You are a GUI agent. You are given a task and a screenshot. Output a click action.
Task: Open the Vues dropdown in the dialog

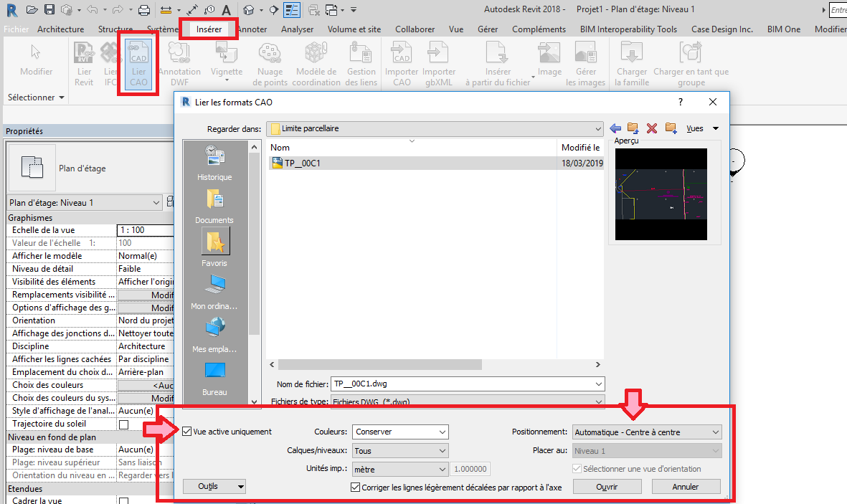coord(702,128)
